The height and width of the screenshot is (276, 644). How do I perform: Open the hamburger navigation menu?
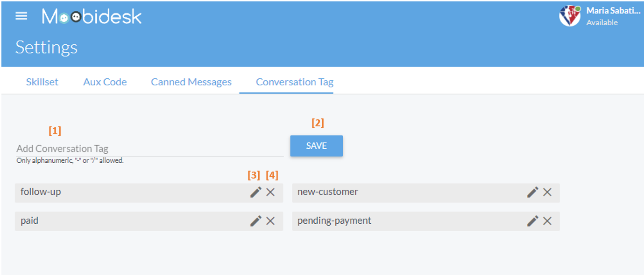[21, 15]
